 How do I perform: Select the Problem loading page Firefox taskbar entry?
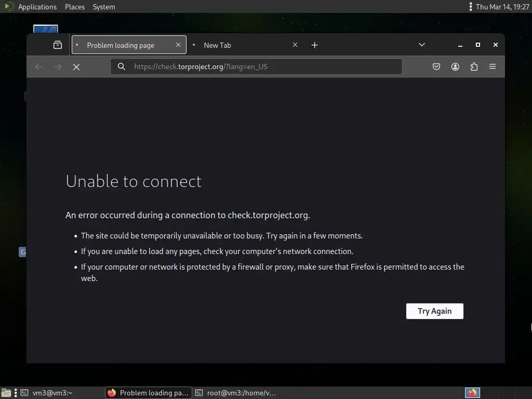click(x=148, y=393)
